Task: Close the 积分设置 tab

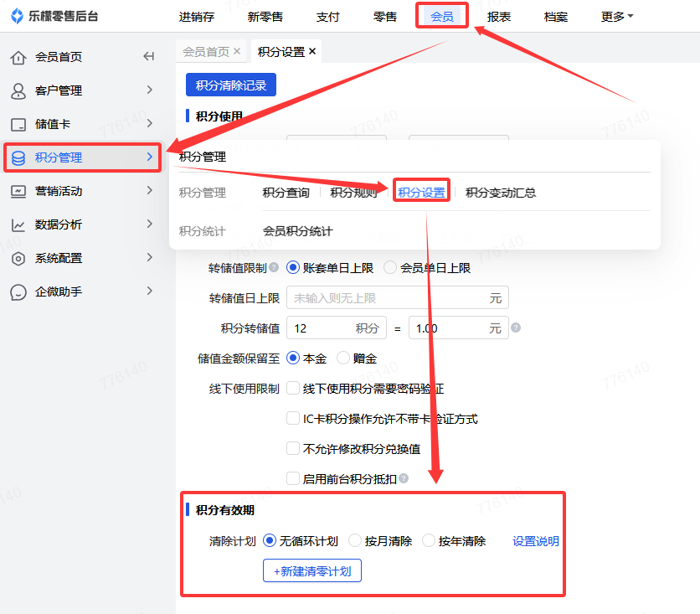Action: (x=312, y=51)
